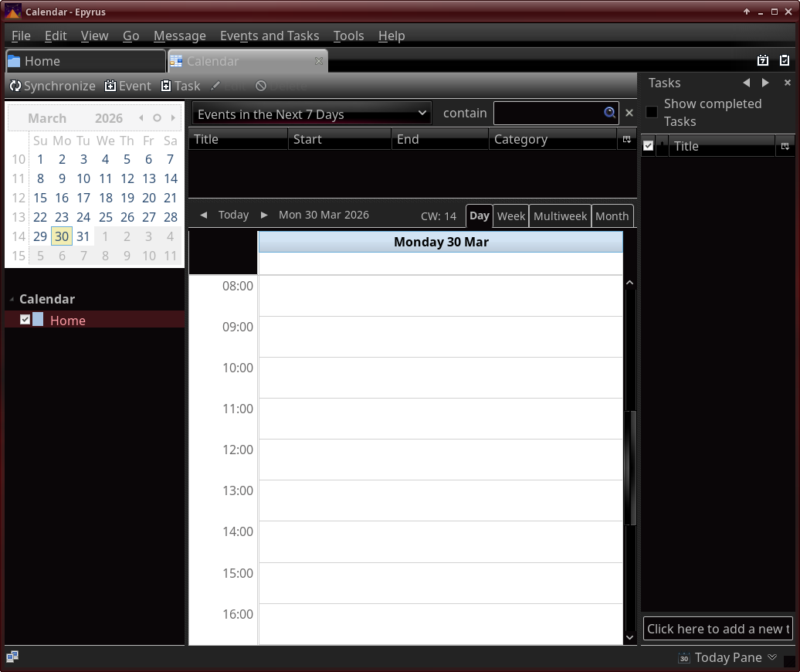
Task: Click the Synchronize toolbar icon
Action: tap(15, 86)
